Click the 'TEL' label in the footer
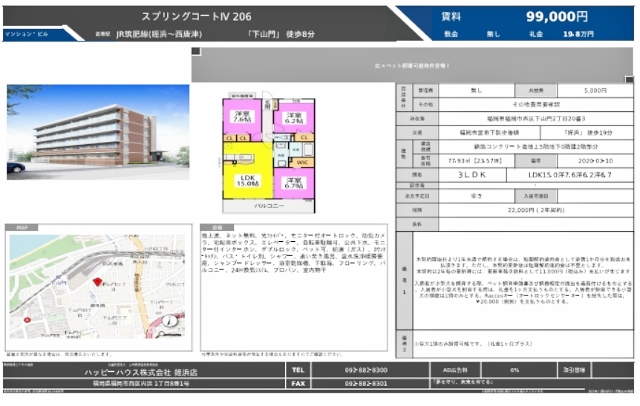The height and width of the screenshot is (406, 640). tap(298, 370)
